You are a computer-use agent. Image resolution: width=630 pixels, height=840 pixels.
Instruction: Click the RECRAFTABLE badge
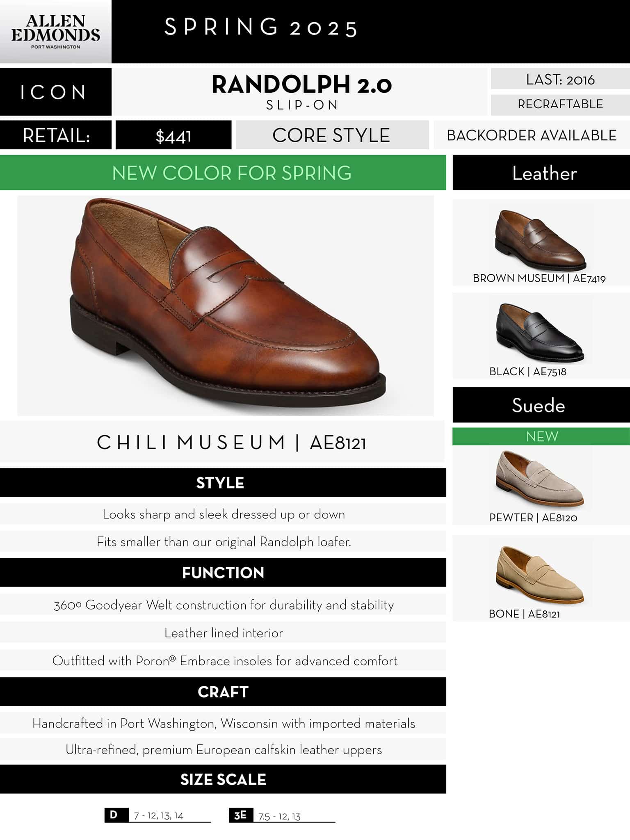click(560, 105)
